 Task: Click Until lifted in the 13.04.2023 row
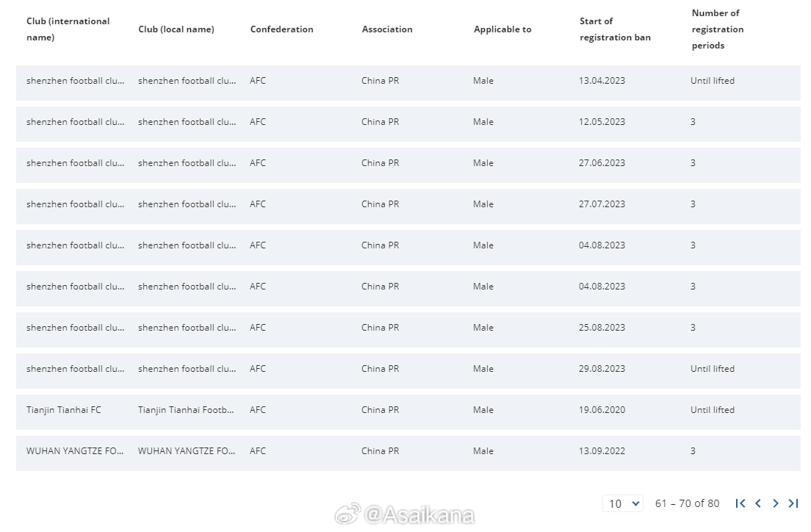click(713, 81)
